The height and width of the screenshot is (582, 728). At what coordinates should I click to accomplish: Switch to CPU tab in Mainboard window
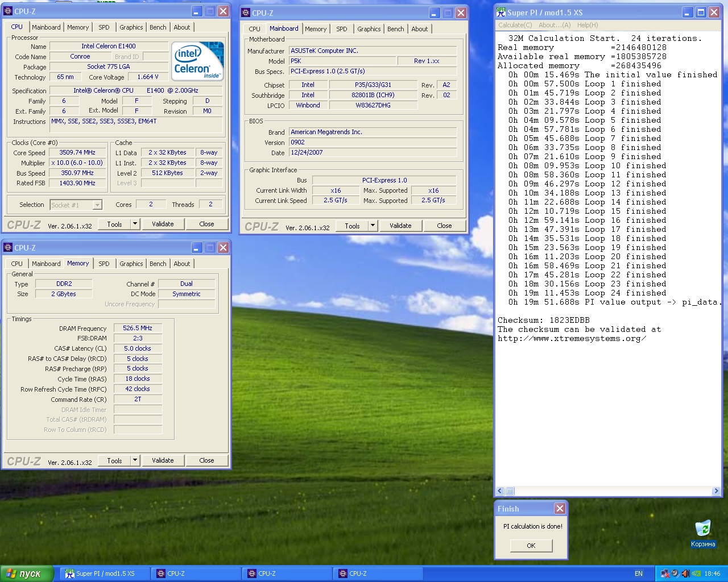coord(255,29)
